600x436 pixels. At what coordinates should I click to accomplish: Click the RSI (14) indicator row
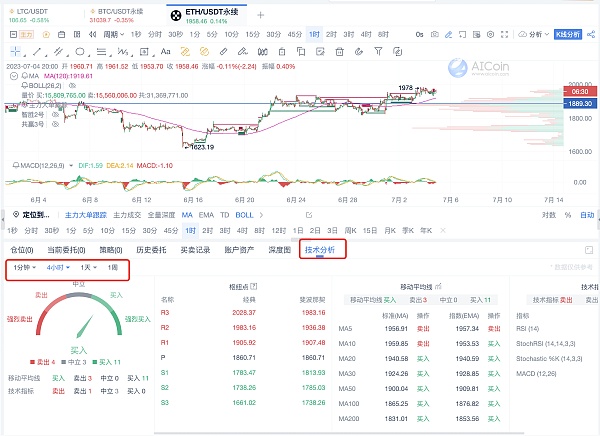527,328
